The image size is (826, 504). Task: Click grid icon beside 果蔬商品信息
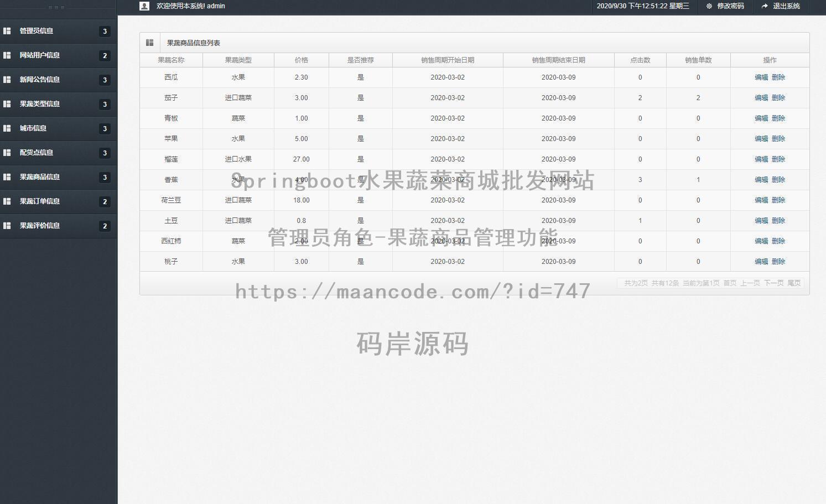pos(7,177)
